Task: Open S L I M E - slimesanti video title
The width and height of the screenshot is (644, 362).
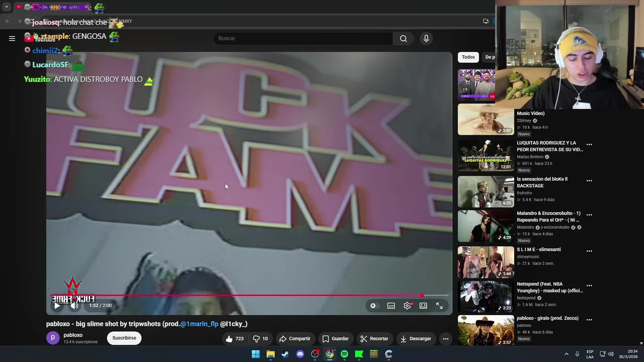Action: click(538, 249)
